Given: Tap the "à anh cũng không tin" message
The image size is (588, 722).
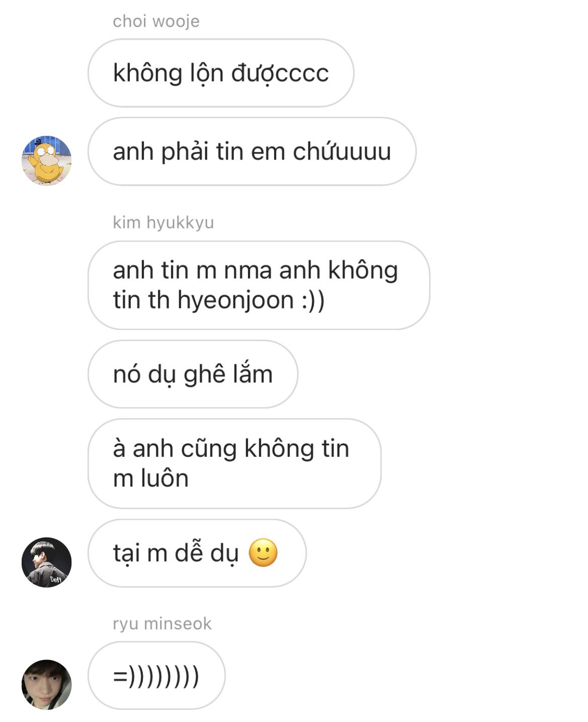Looking at the screenshot, I should point(234,463).
